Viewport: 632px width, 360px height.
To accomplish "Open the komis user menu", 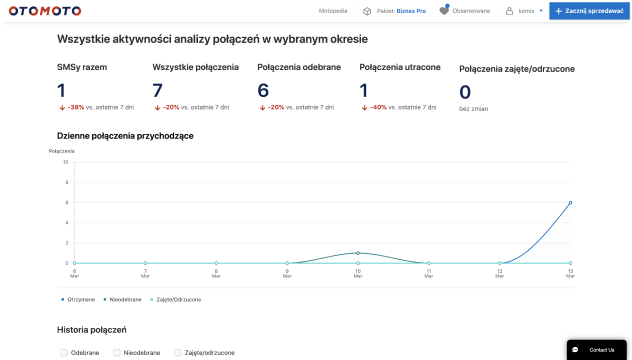I will pos(526,11).
